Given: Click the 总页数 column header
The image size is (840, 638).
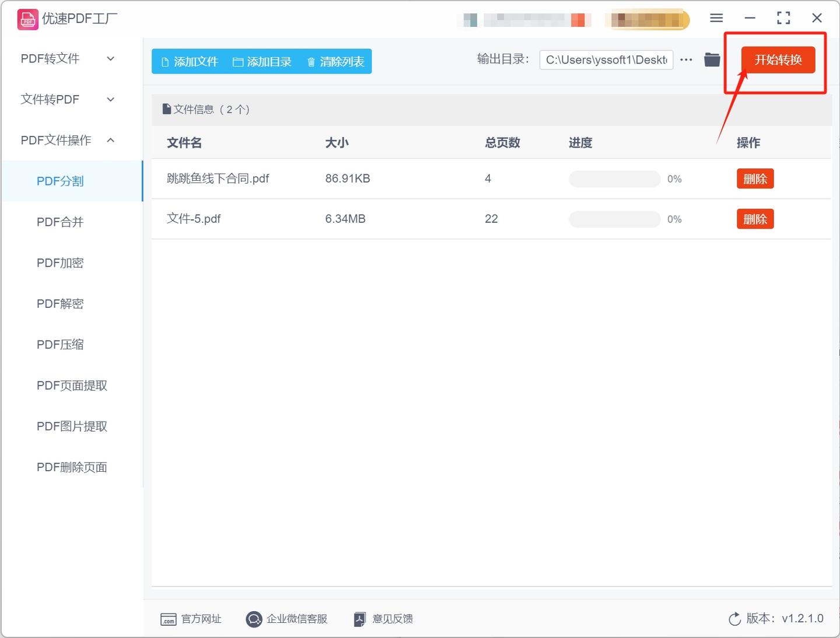Looking at the screenshot, I should tap(502, 143).
